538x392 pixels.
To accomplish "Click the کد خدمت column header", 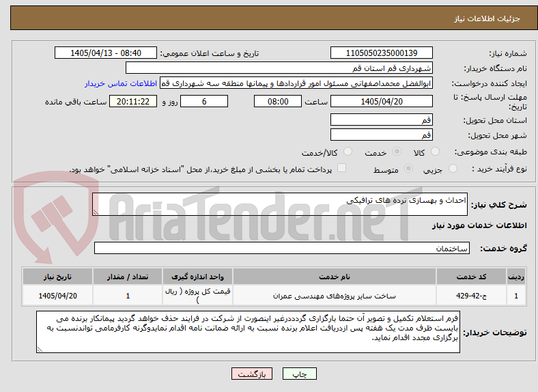I will pyautogui.click(x=472, y=277).
